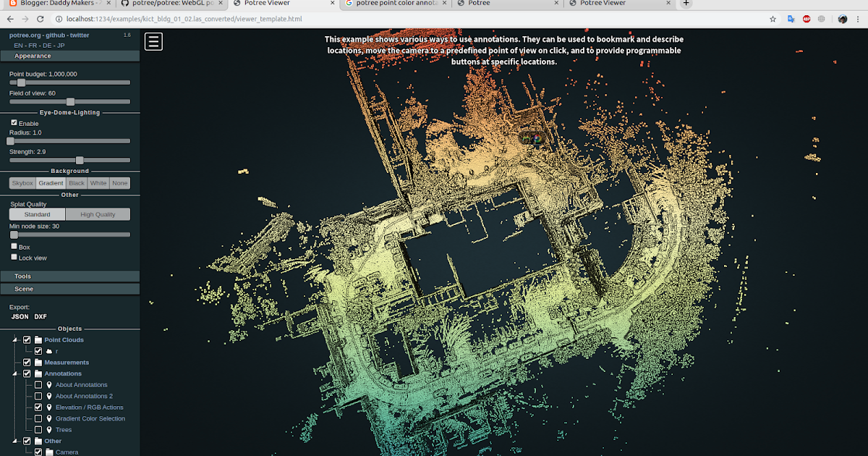Uncheck the Point Clouds visibility checkbox
This screenshot has height=456, width=868.
click(27, 339)
